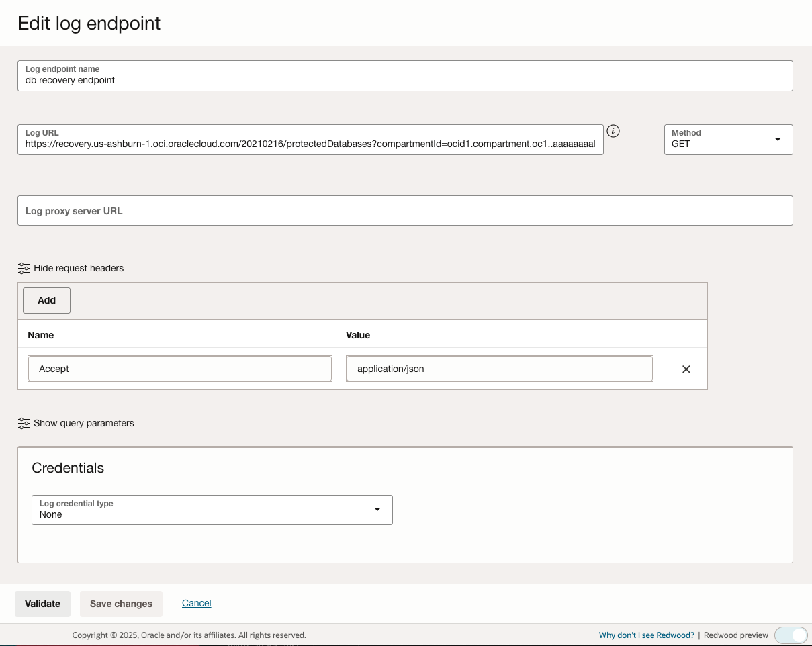Click the Edit log endpoint heading
Screen dimensions: 812x646
(89, 23)
